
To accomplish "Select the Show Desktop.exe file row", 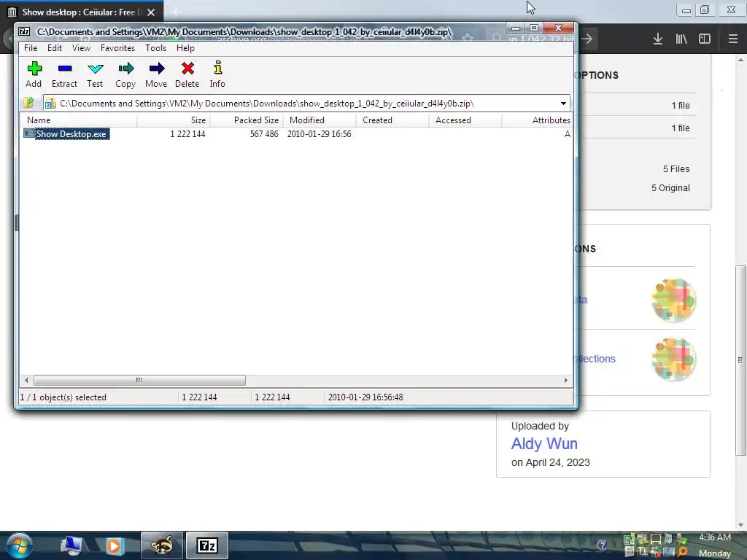I will point(66,134).
